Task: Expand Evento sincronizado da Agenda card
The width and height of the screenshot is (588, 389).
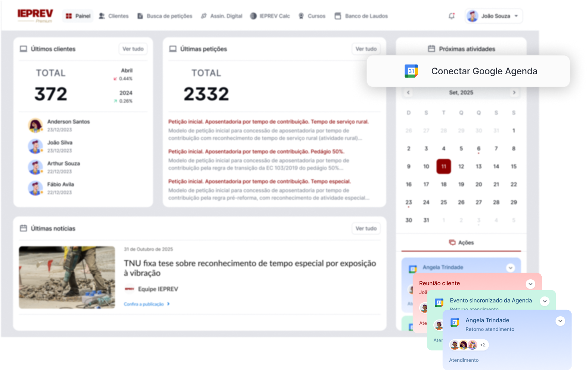Action: point(545,301)
